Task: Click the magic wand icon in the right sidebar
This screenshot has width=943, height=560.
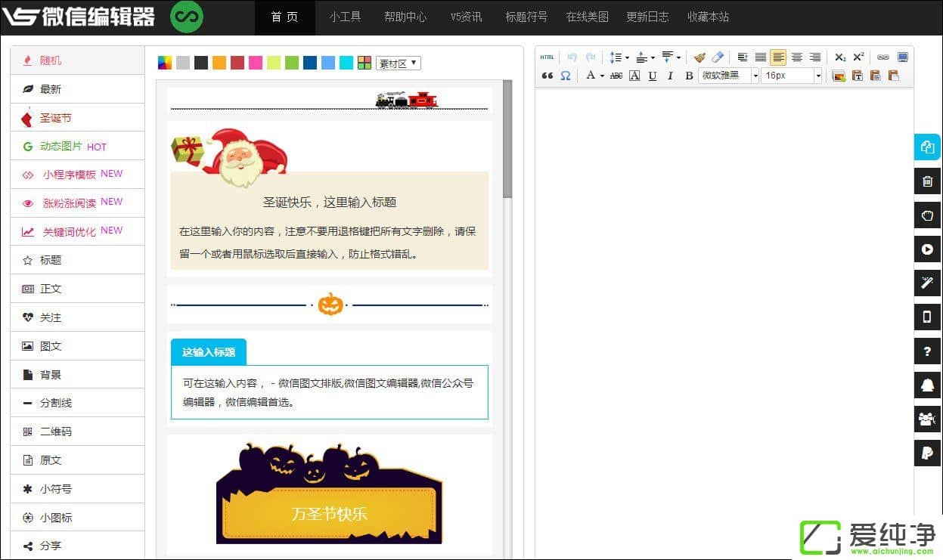Action: (x=927, y=283)
